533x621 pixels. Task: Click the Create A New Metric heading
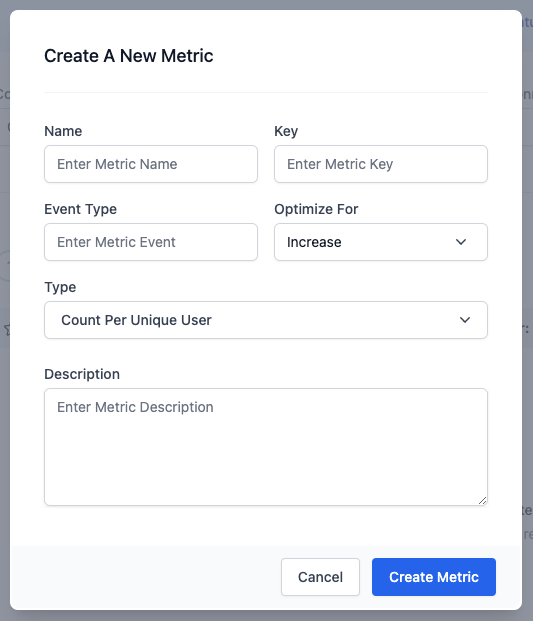129,56
